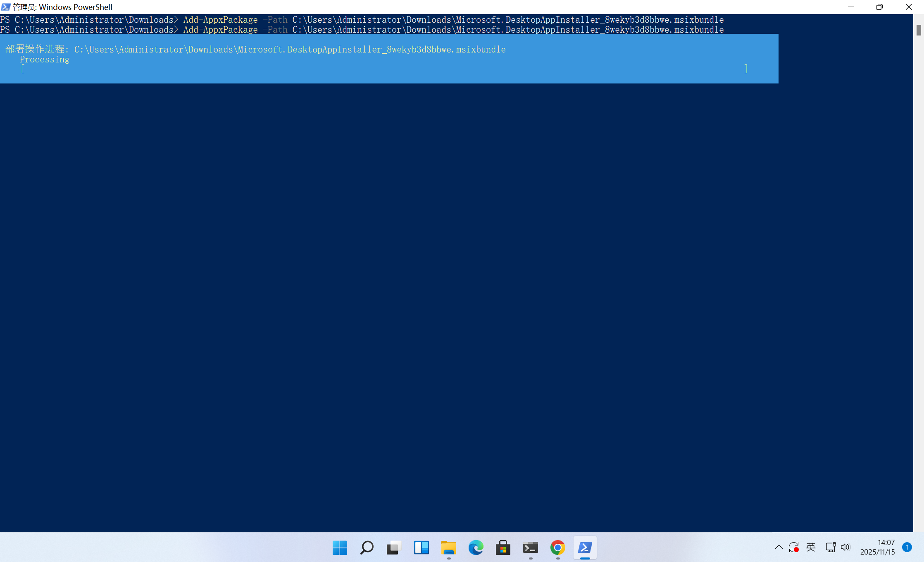Open Microsoft Edge
924x562 pixels.
click(x=476, y=548)
